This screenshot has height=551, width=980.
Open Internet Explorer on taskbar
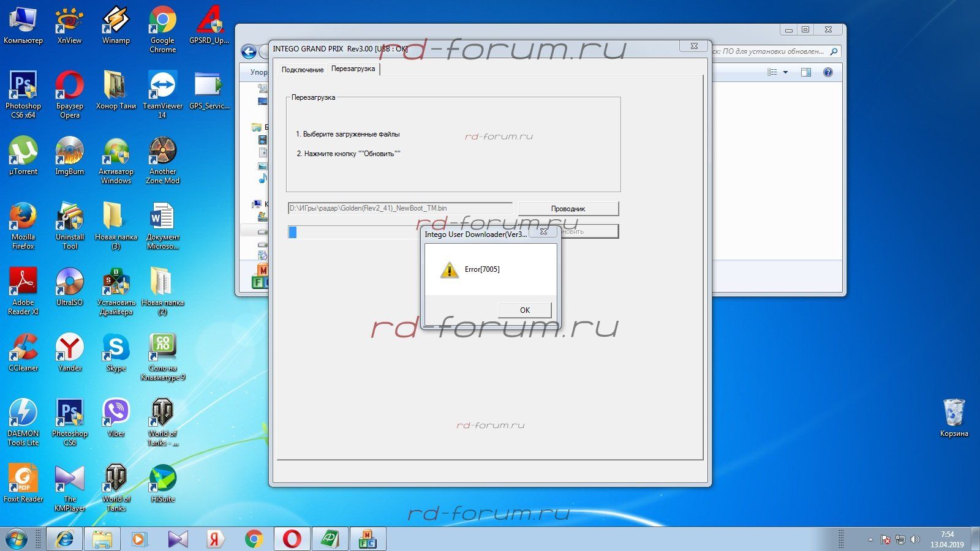(64, 539)
